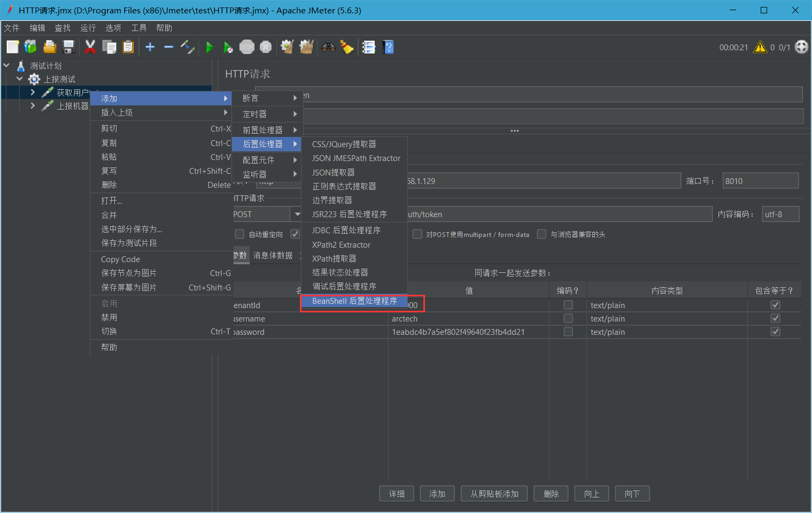Click the 向上 button
This screenshot has height=513, width=812.
pyautogui.click(x=592, y=494)
